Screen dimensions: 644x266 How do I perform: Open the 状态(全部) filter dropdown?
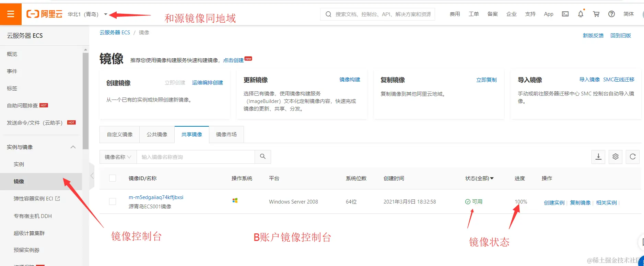(479, 178)
